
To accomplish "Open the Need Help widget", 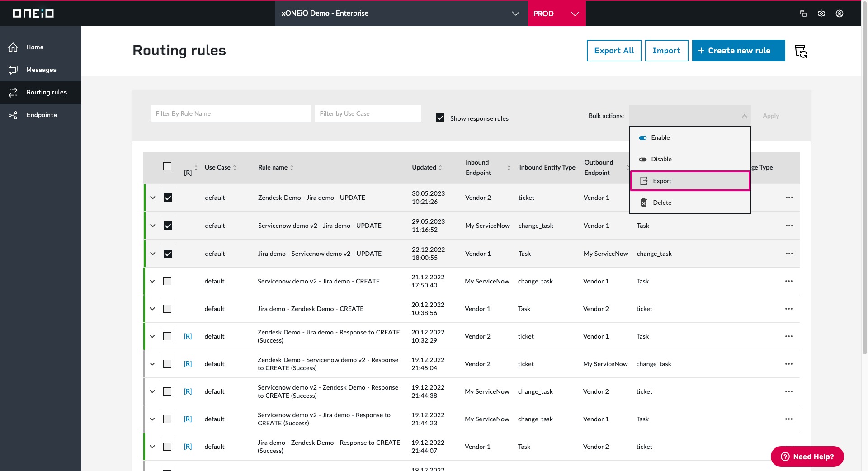I will tap(807, 457).
